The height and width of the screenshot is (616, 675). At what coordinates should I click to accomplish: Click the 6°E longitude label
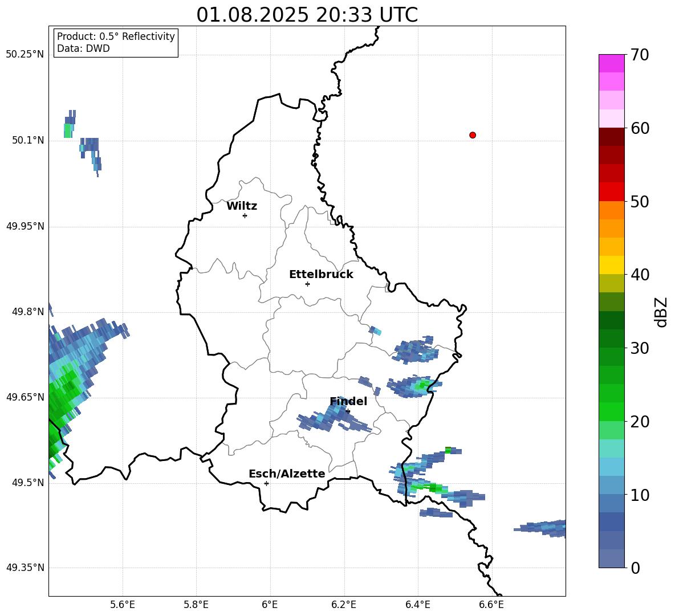(270, 605)
